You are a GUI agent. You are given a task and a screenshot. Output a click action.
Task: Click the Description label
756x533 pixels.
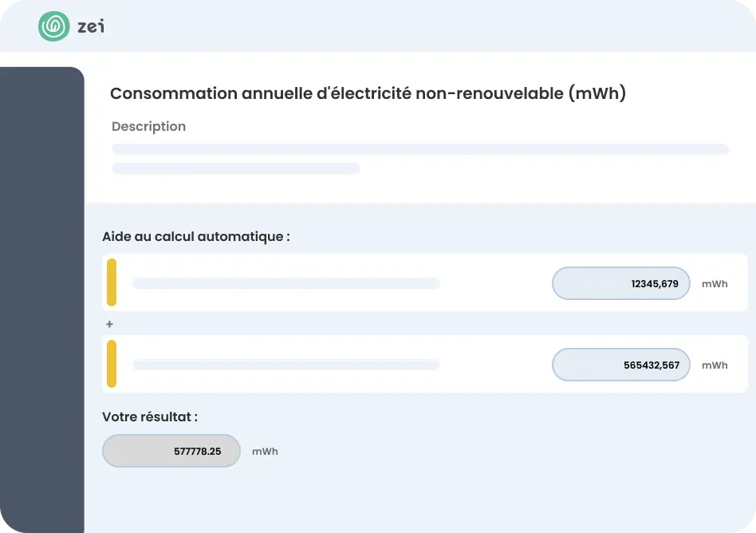[x=148, y=126]
